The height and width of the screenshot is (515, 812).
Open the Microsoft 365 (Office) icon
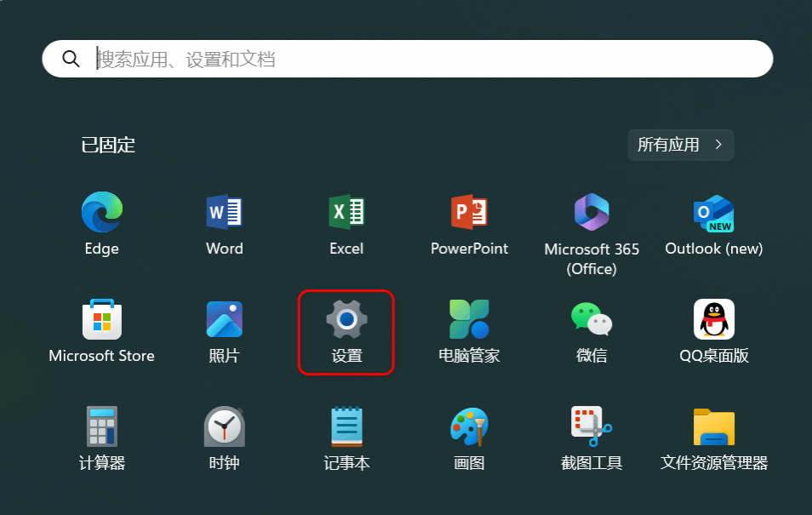592,212
